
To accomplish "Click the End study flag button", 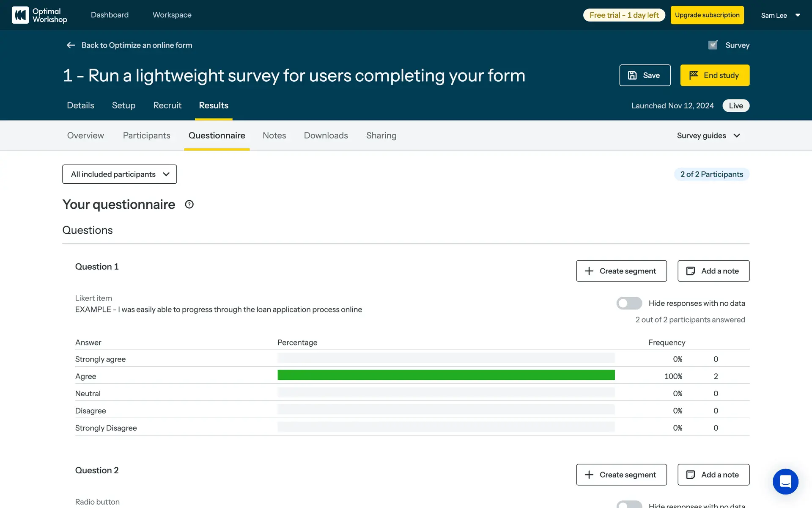I will pos(714,75).
